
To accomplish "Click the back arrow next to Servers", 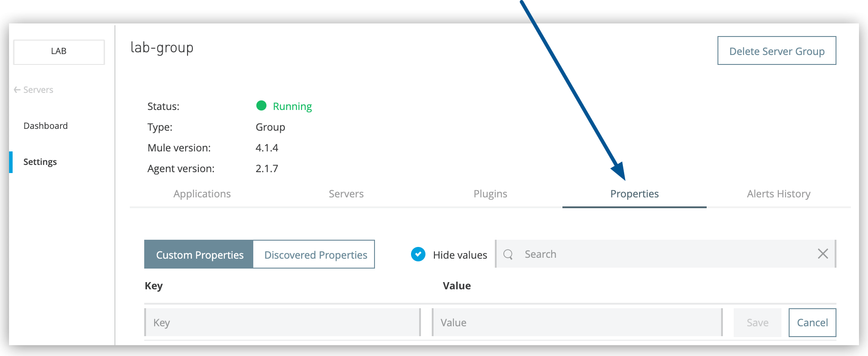I will point(17,89).
